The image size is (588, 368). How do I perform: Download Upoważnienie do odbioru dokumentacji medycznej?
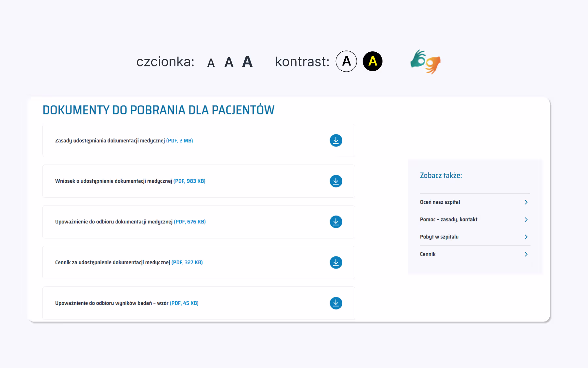pyautogui.click(x=336, y=222)
